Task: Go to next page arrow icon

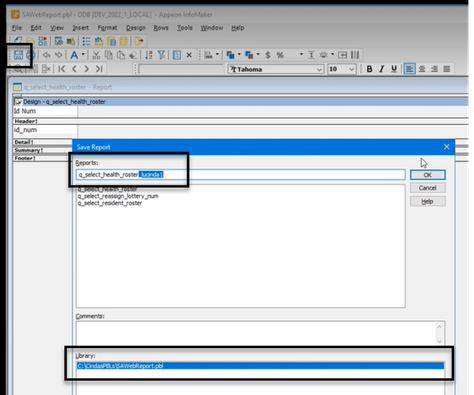Action: click(x=86, y=69)
